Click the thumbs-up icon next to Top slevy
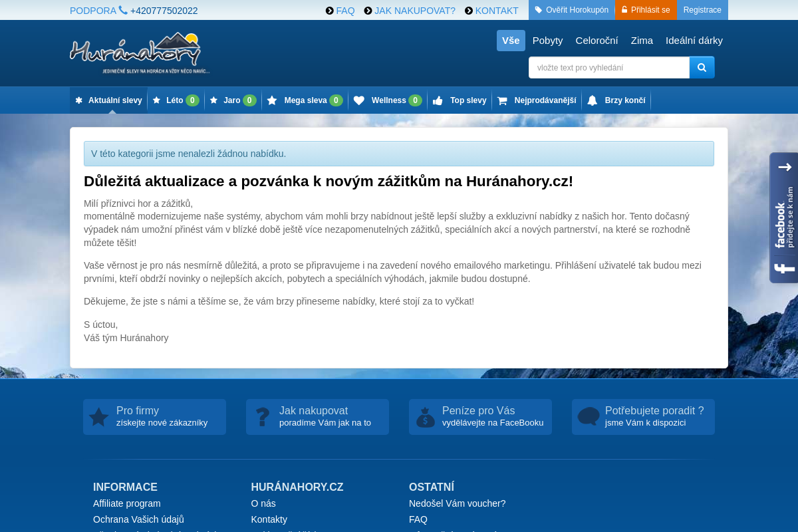 coord(438,100)
